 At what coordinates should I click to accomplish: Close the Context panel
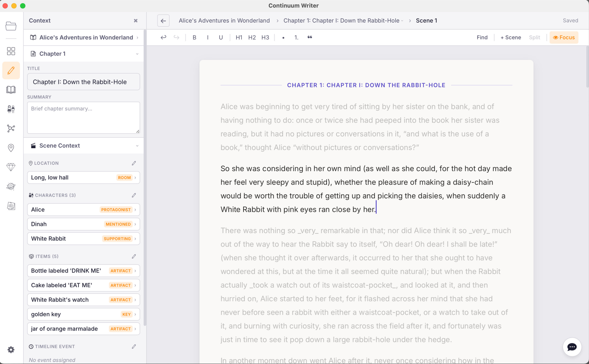tap(136, 21)
